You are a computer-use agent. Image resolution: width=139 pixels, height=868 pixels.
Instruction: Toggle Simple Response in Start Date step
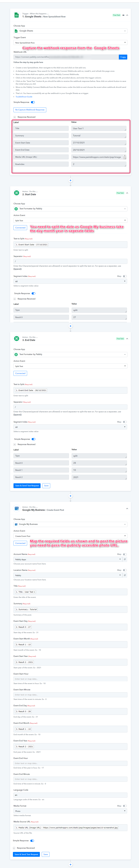pyautogui.click(x=34, y=294)
